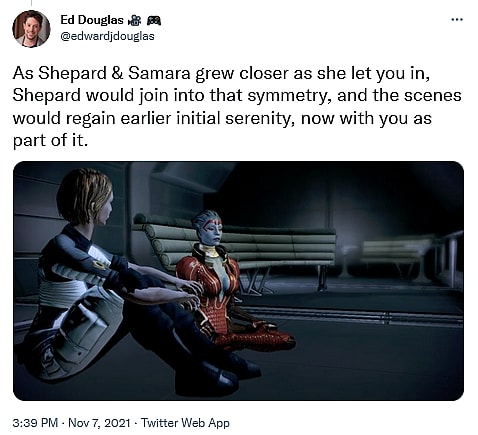This screenshot has height=435, width=478.
Task: Click the @edwardjdouglas handle
Action: [107, 36]
